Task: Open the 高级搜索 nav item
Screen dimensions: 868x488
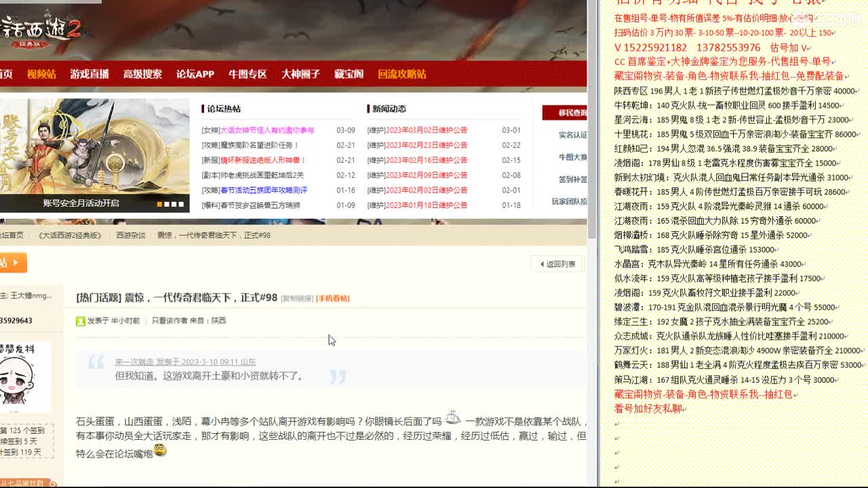Action: [x=142, y=75]
